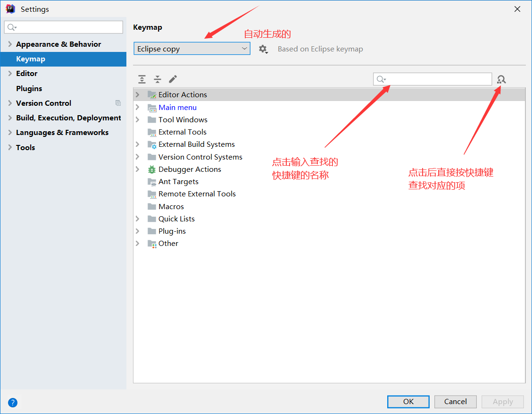
Task: Click Appearance & Behavior label
Action: (x=58, y=44)
